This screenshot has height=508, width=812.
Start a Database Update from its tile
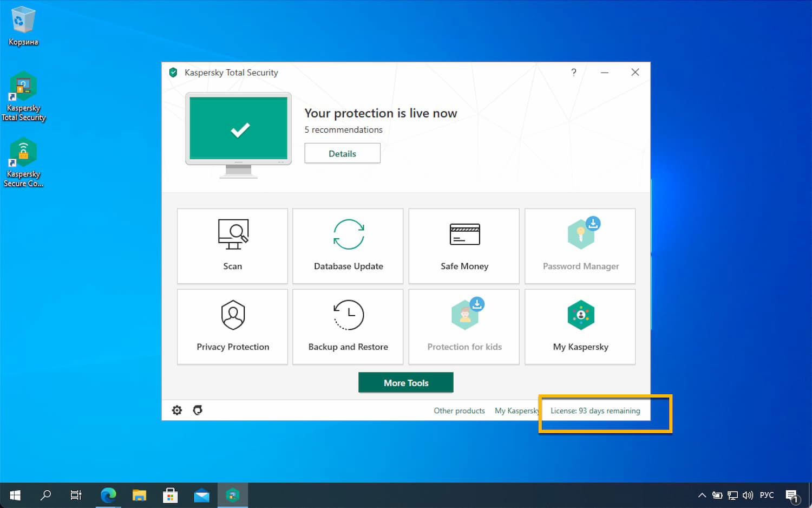point(348,246)
